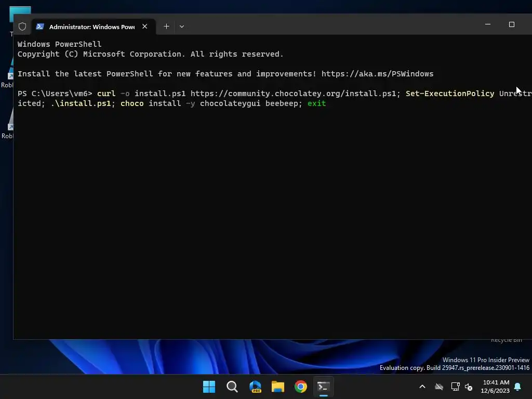Click the muted volume tray icon
Screen dimensions: 532x399
click(469, 387)
